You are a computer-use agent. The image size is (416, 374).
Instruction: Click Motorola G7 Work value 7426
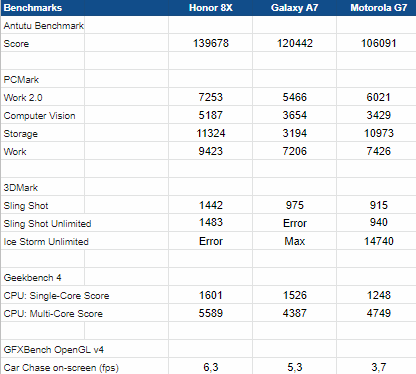(x=379, y=151)
